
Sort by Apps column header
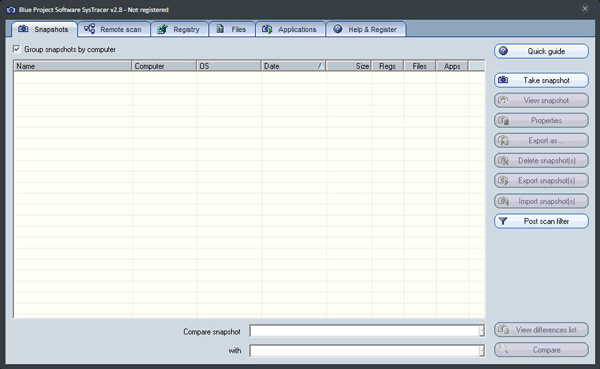click(x=452, y=66)
